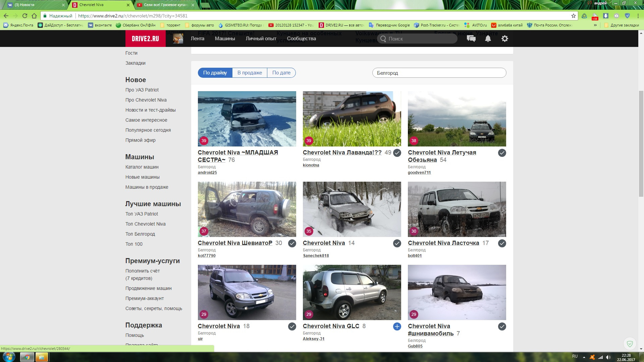
Task: Expand hidden bookmarks with the chevron
Action: pos(595,25)
